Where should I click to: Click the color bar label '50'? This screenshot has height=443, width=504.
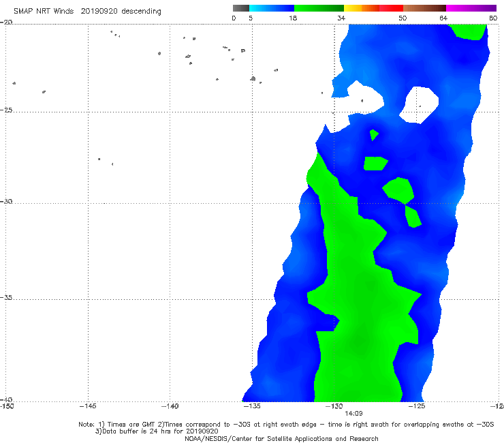[403, 18]
